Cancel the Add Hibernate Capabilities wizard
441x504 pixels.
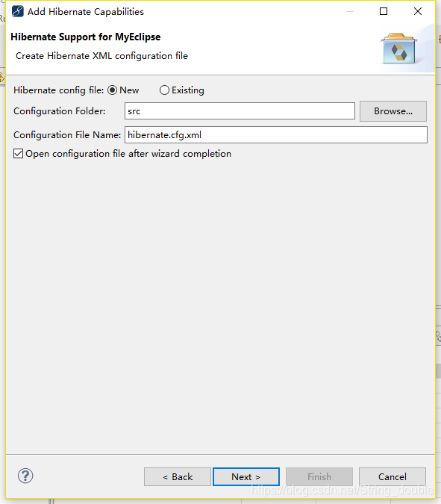click(x=392, y=476)
